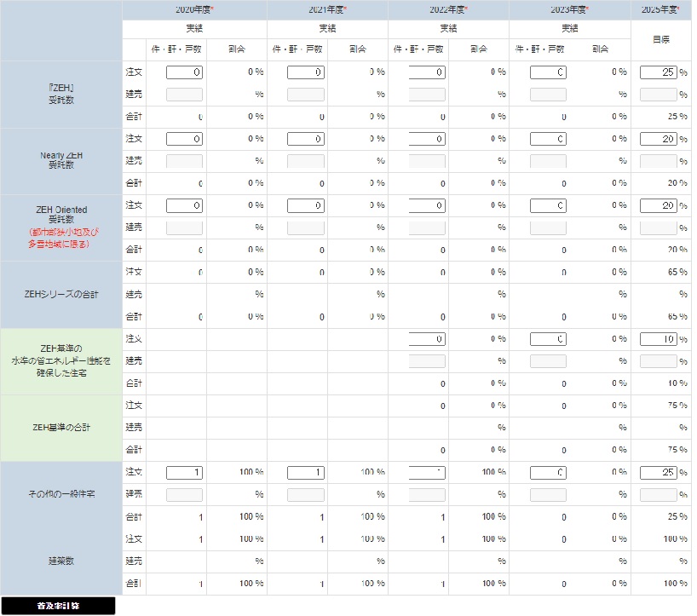Edit その他の一般住宅 注文 count for 2023年度
The width and height of the screenshot is (697, 616).
pos(548,473)
